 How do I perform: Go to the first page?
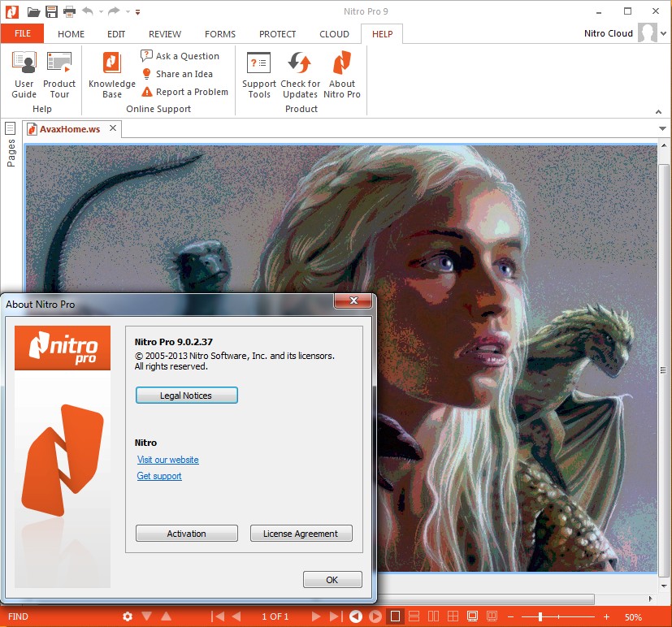[x=218, y=616]
